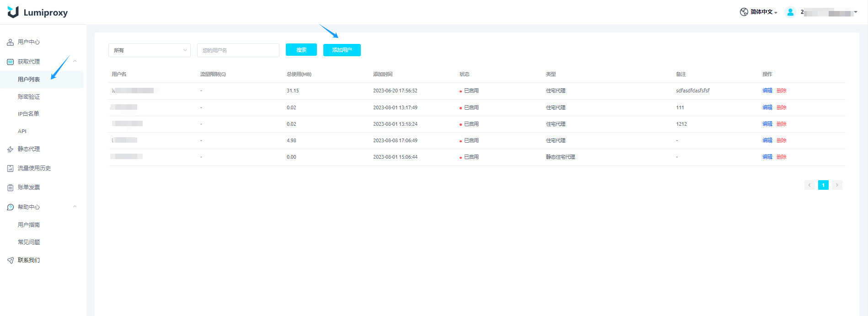The width and height of the screenshot is (868, 316).
Task: Click 已启用 status in the 31.15 row
Action: 471,91
